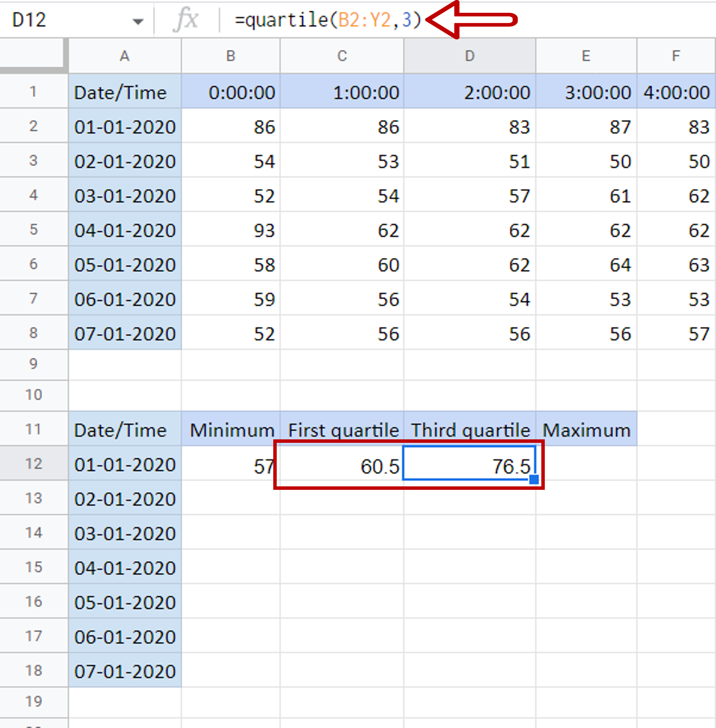Select all cells with the corner button

coord(34,55)
